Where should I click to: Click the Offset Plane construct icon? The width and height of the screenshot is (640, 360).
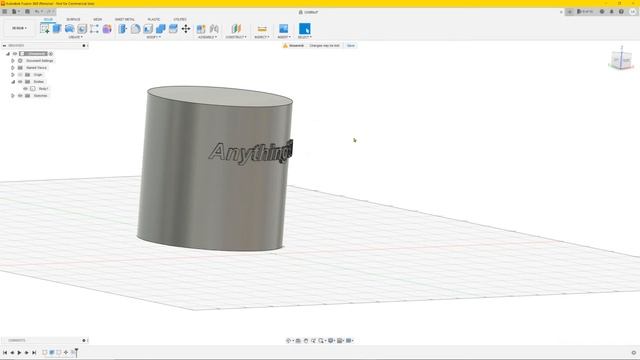(x=236, y=29)
